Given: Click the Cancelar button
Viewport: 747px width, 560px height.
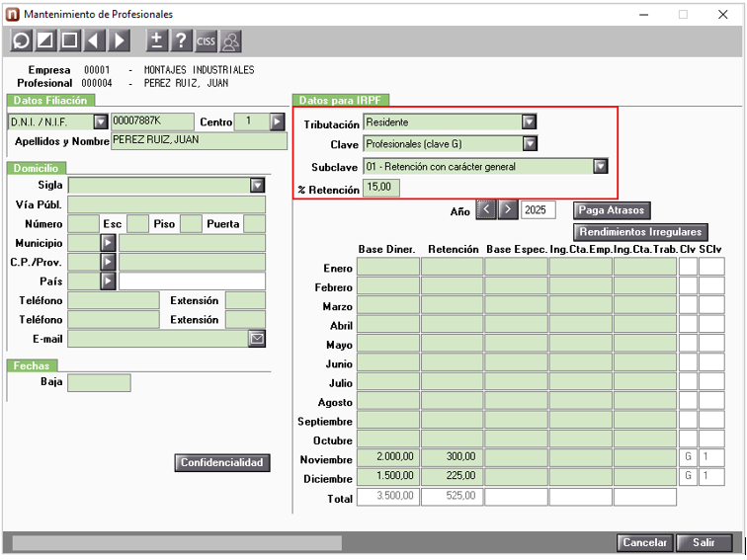Looking at the screenshot, I should [x=645, y=542].
